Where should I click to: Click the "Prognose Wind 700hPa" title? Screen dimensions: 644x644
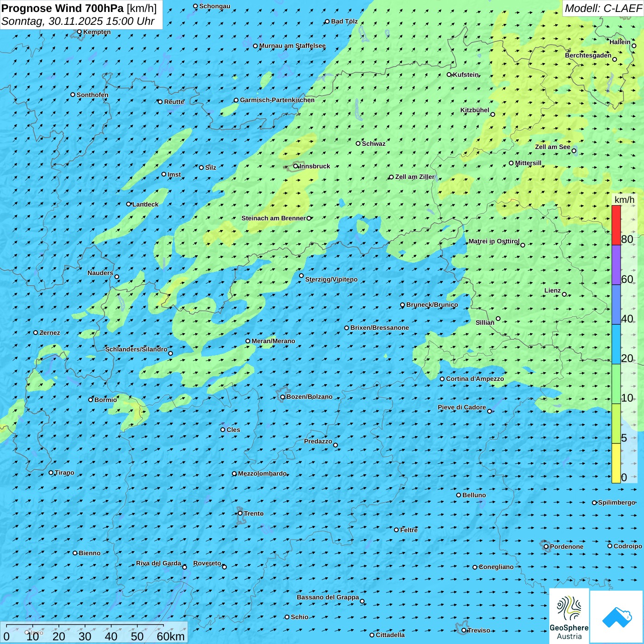tap(63, 8)
